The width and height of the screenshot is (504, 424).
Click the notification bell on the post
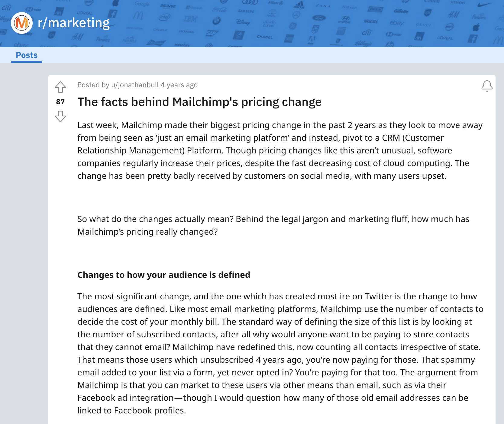coord(487,87)
